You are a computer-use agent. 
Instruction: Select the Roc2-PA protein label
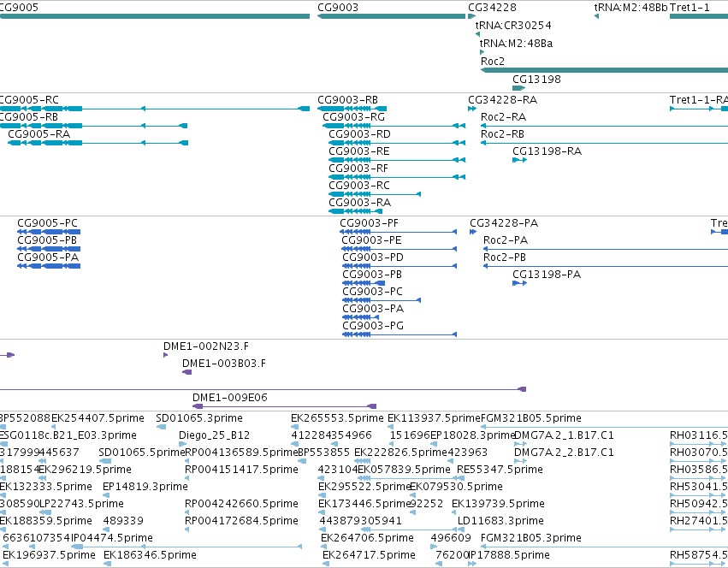point(505,240)
